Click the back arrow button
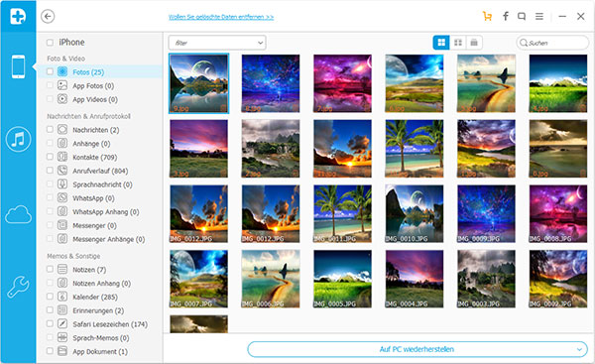Screen dimensions: 595x364 [x=48, y=16]
